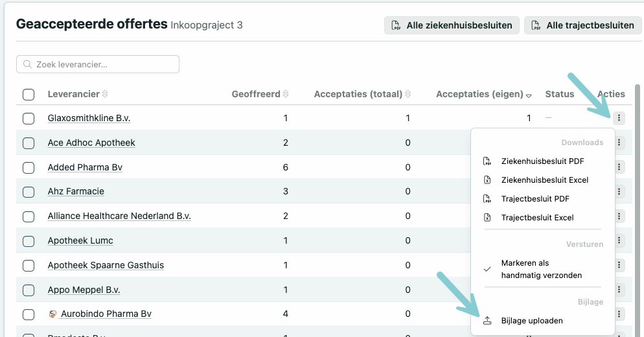Click Alle trajectbesluiten button
The image size is (644, 337).
[583, 25]
